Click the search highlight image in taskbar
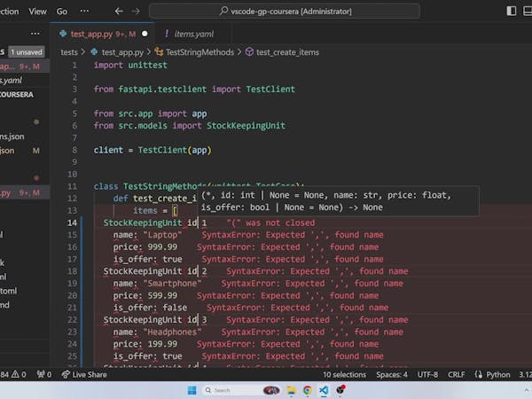 point(271,390)
